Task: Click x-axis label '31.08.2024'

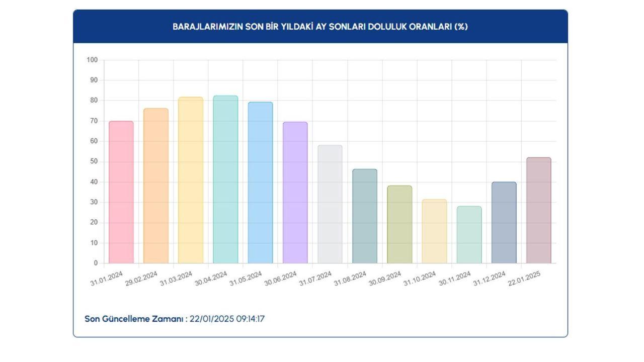Action: pyautogui.click(x=351, y=278)
